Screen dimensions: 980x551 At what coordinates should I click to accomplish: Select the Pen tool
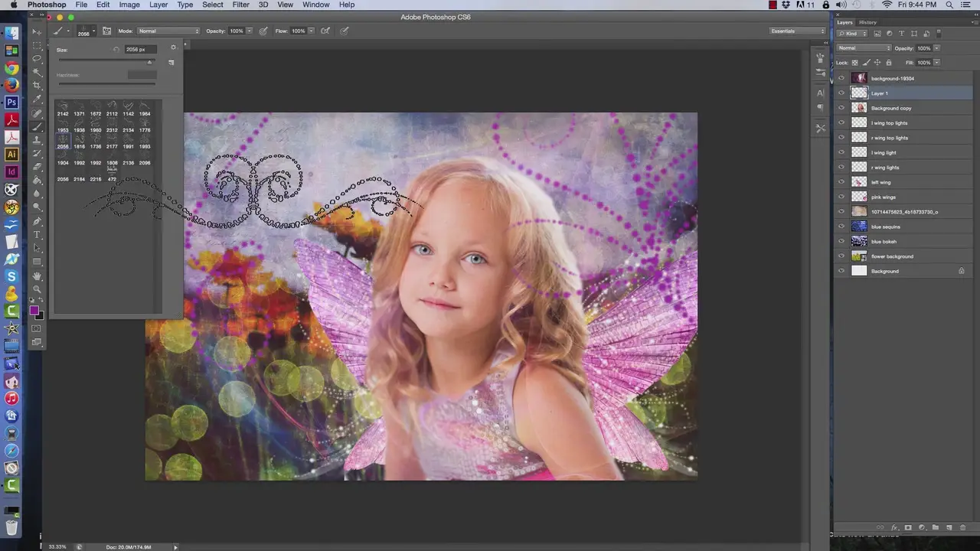pos(37,221)
